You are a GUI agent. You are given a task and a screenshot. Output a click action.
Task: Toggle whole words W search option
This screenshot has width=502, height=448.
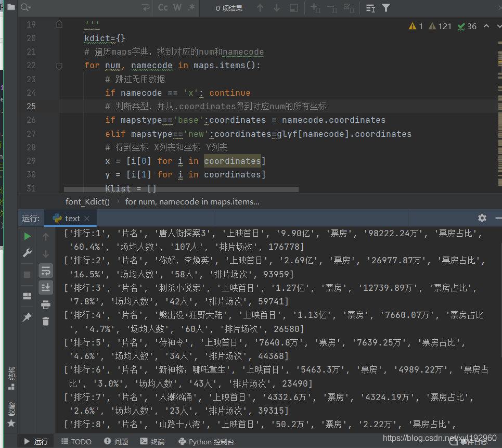coord(177,8)
